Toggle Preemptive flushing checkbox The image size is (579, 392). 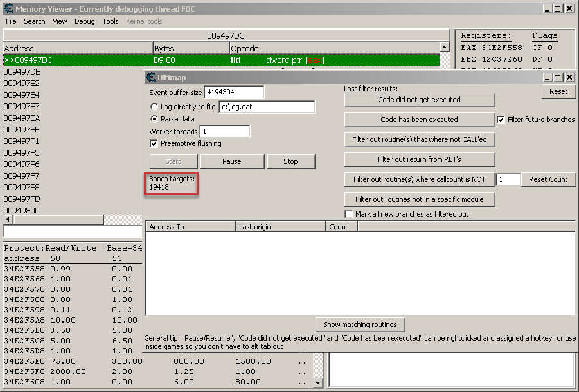(154, 143)
